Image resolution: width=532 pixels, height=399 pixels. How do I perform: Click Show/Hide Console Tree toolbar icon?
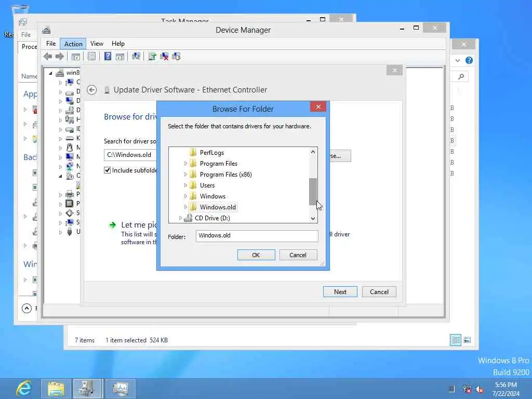pos(76,56)
